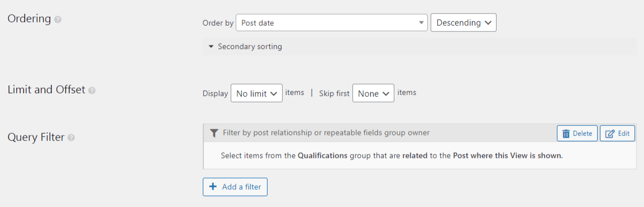Open help for Query Filter section
The image size is (644, 207).
click(x=71, y=138)
